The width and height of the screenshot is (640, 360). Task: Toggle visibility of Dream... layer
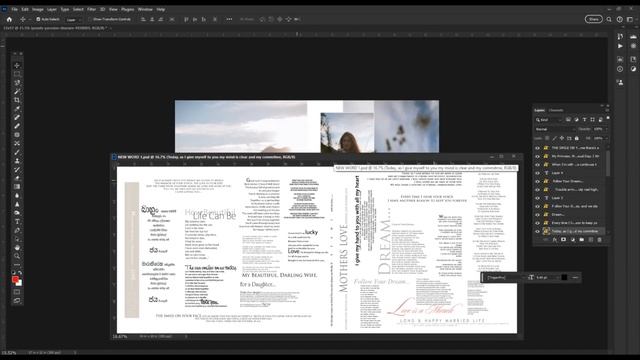click(538, 215)
